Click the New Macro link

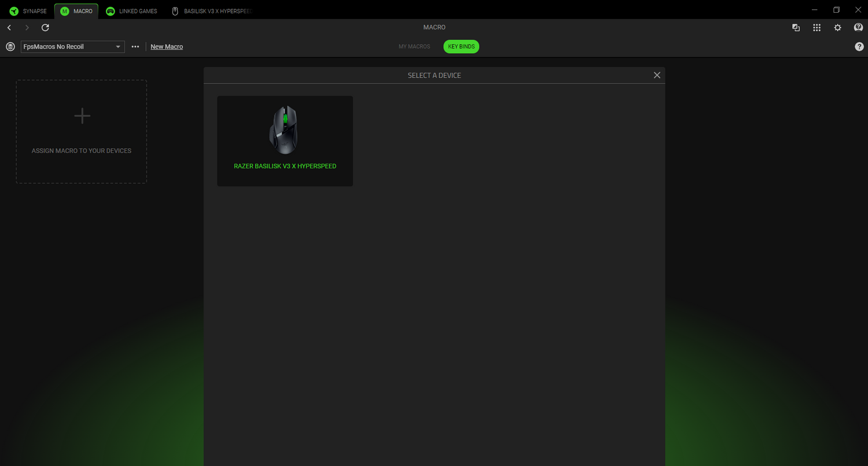click(167, 47)
